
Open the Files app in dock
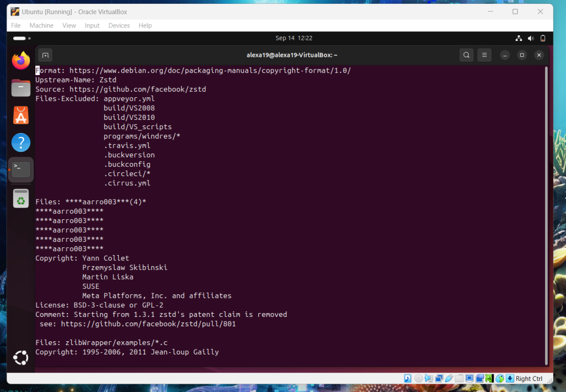click(21, 88)
